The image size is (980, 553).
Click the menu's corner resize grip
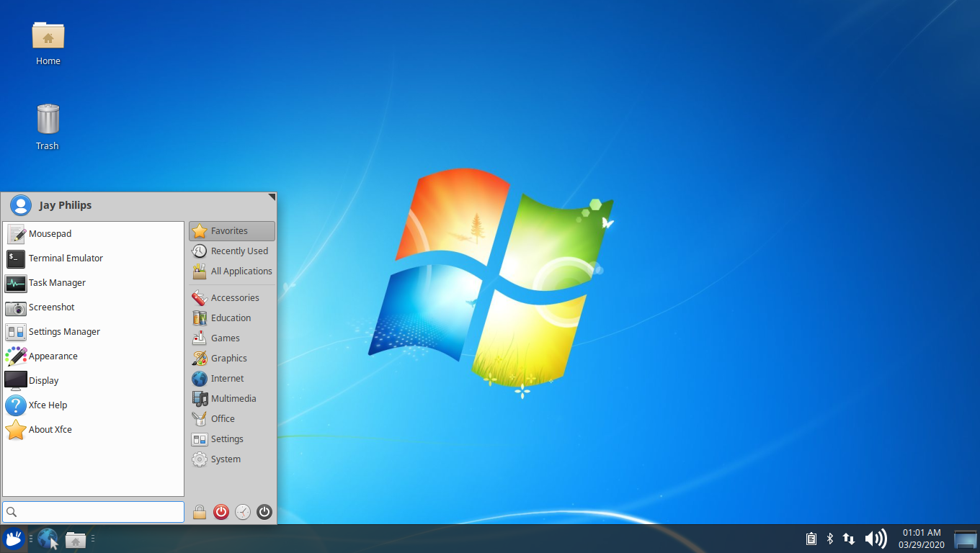(272, 197)
